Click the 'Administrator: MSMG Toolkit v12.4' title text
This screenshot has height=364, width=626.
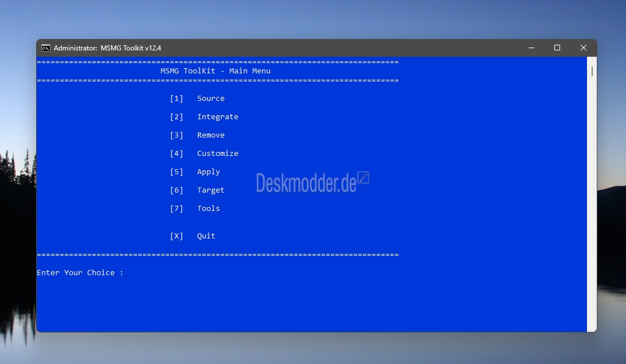click(x=107, y=48)
